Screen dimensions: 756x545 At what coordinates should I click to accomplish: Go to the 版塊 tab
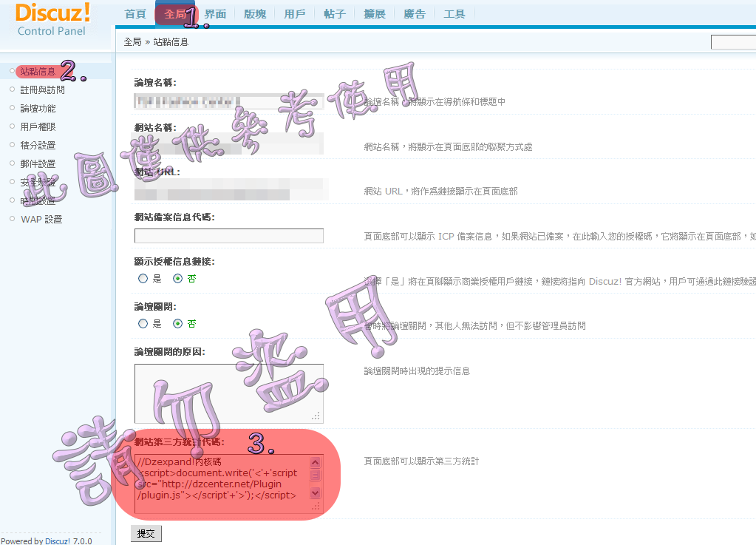coord(255,14)
